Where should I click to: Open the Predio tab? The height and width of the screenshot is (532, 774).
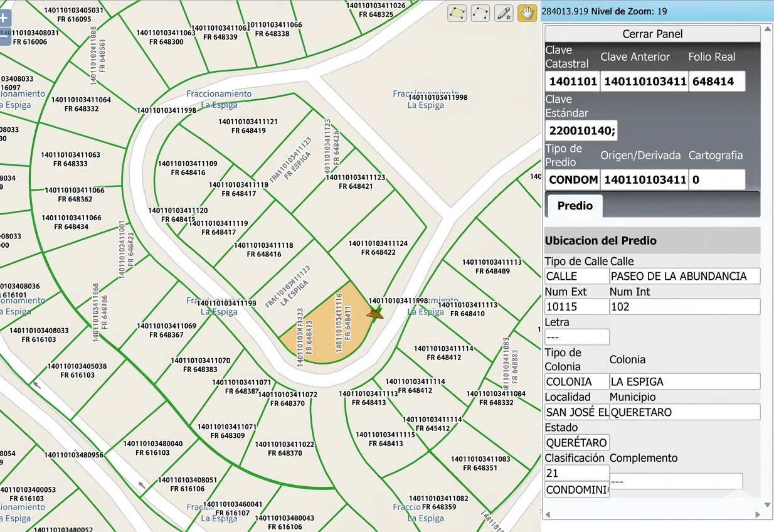pyautogui.click(x=575, y=206)
